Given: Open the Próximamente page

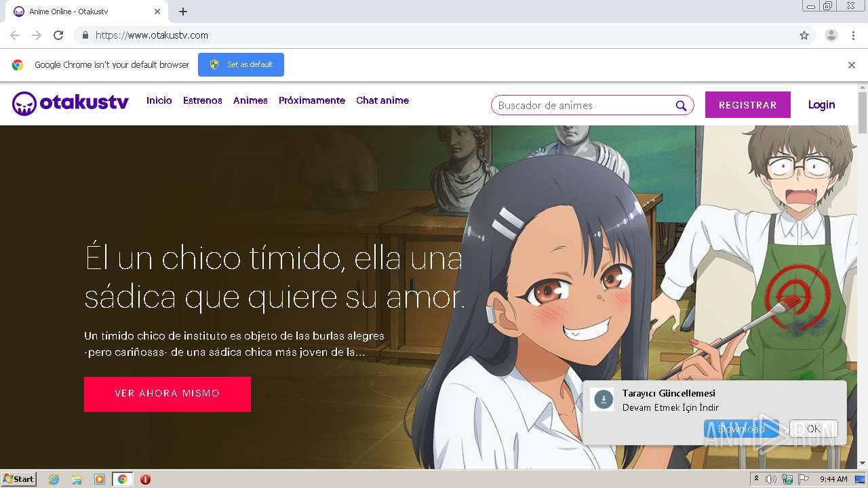Looking at the screenshot, I should [x=312, y=100].
